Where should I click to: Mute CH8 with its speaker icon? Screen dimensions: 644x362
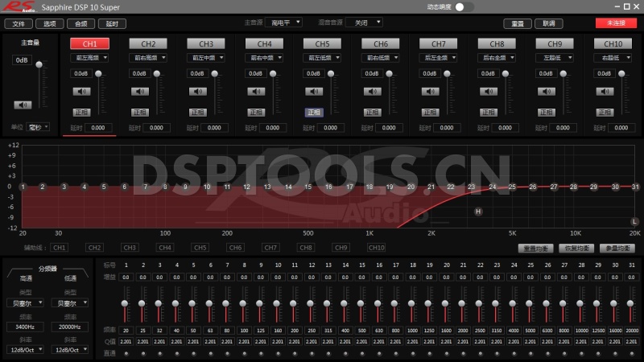(x=489, y=91)
